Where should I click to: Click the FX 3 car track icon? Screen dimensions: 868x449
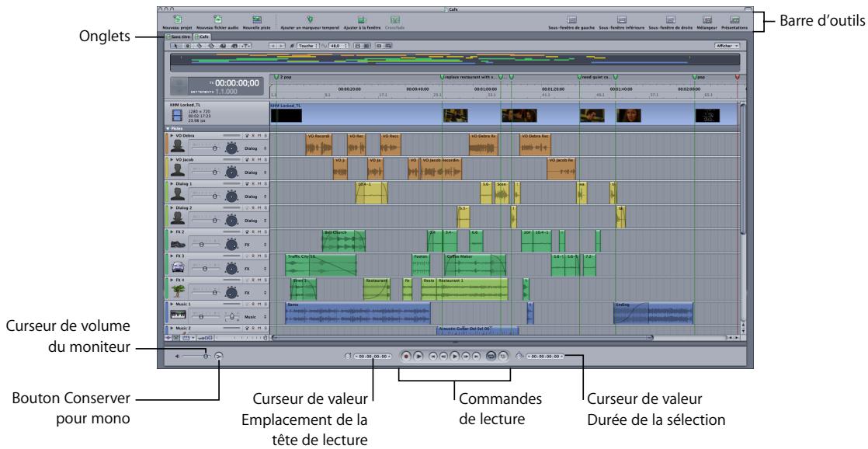pos(178,267)
